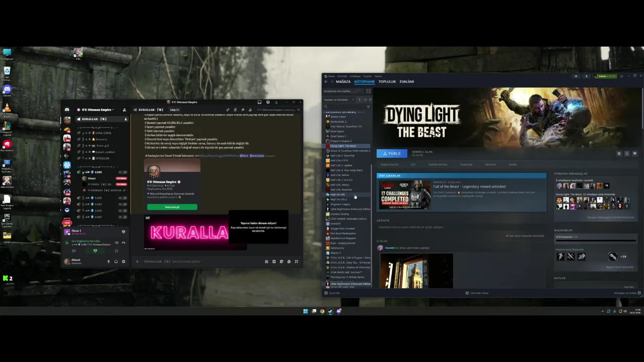This screenshot has width=644, height=362.
Task: Click Discord add attachment plus icon
Action: (137, 261)
